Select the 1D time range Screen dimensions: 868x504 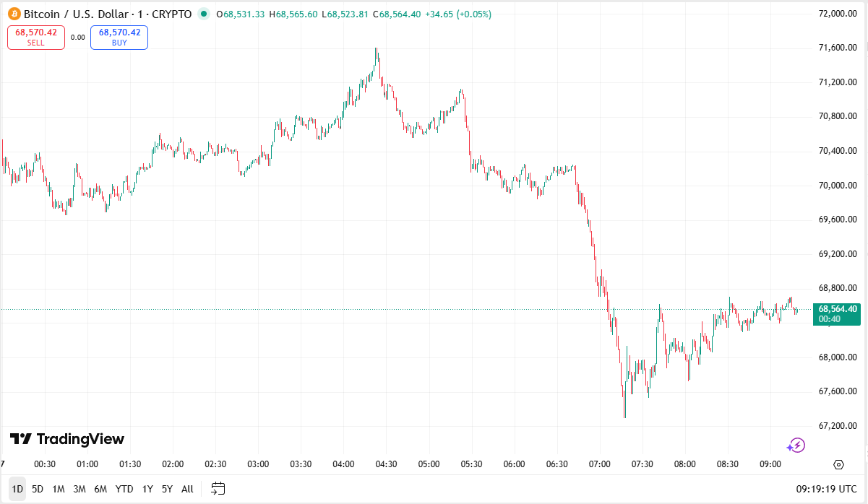[x=17, y=489]
